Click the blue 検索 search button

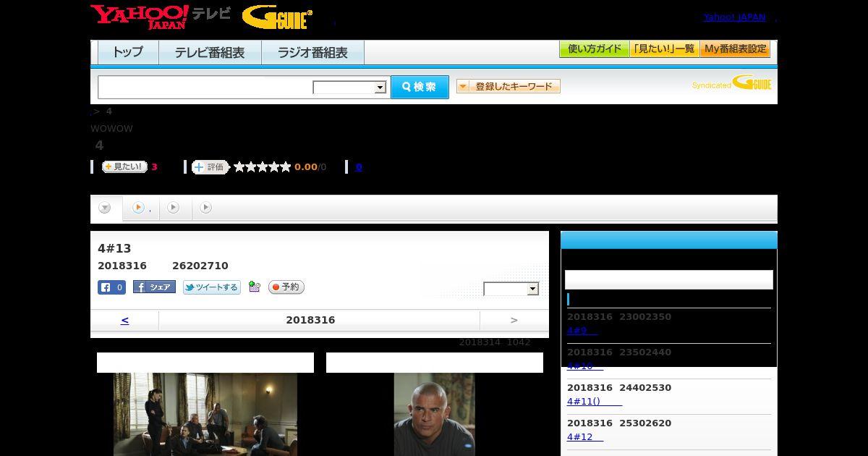pos(420,87)
